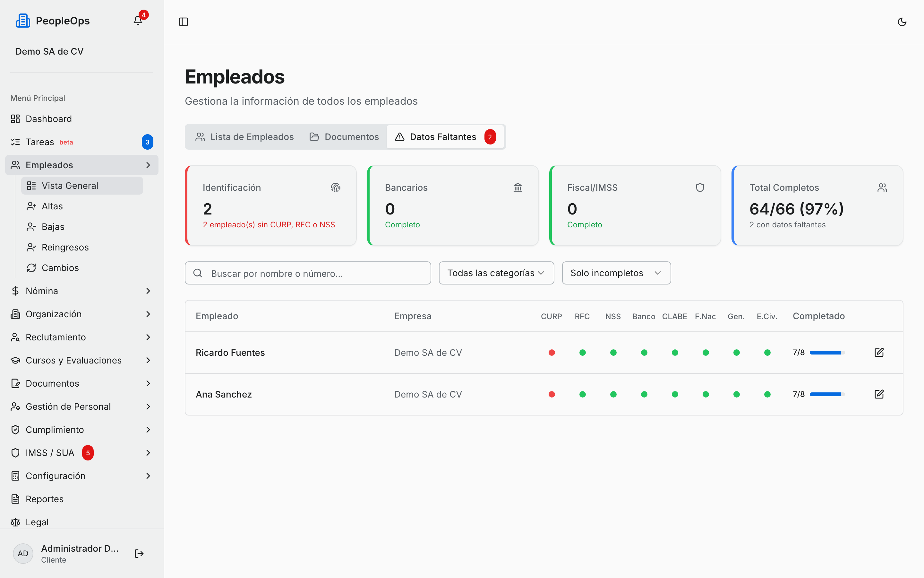The height and width of the screenshot is (578, 924).
Task: Switch to Lista de Empleados tab
Action: click(244, 137)
